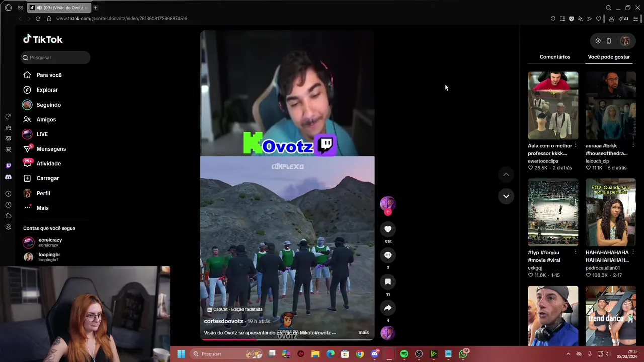Open browser sidebar settings gear
This screenshot has height=362, width=644.
[8, 227]
